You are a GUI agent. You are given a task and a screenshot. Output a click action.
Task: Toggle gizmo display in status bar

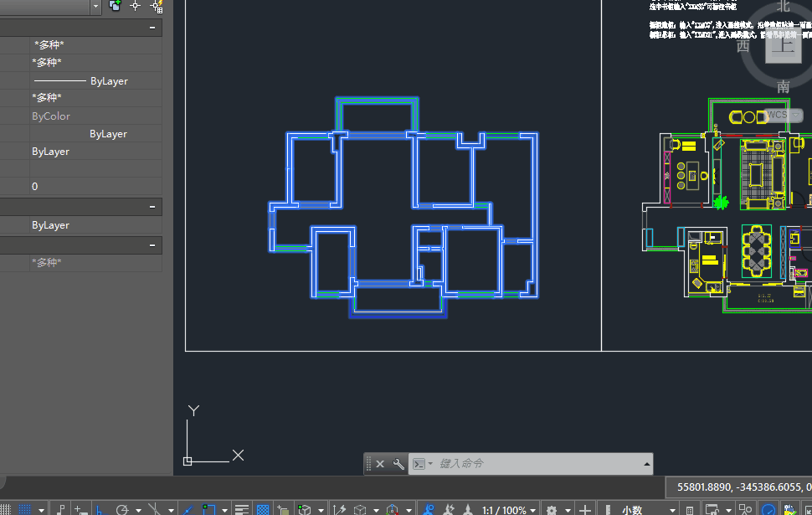(392, 510)
